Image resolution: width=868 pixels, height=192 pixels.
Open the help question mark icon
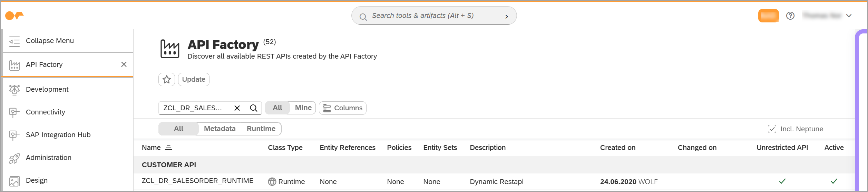[790, 16]
